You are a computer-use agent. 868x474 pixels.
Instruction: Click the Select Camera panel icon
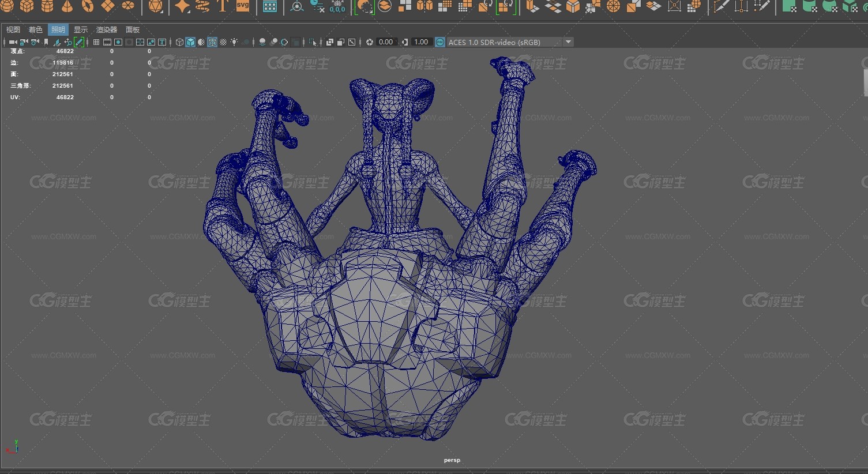click(13, 42)
